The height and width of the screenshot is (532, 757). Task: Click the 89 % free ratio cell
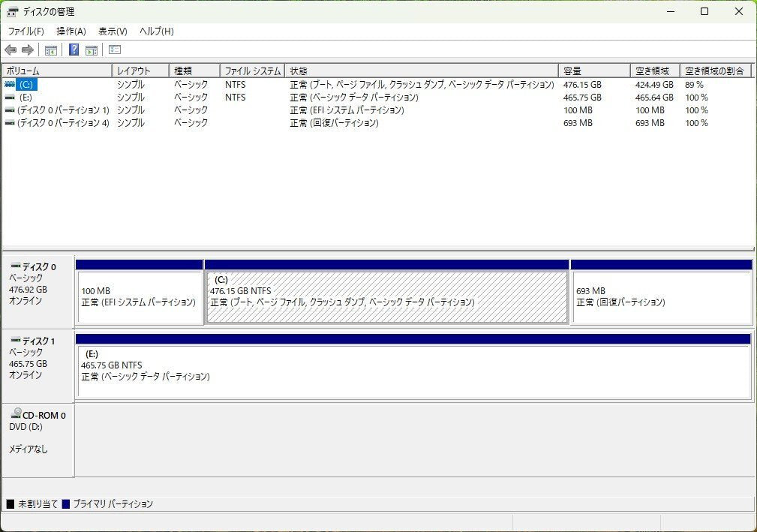coord(694,85)
